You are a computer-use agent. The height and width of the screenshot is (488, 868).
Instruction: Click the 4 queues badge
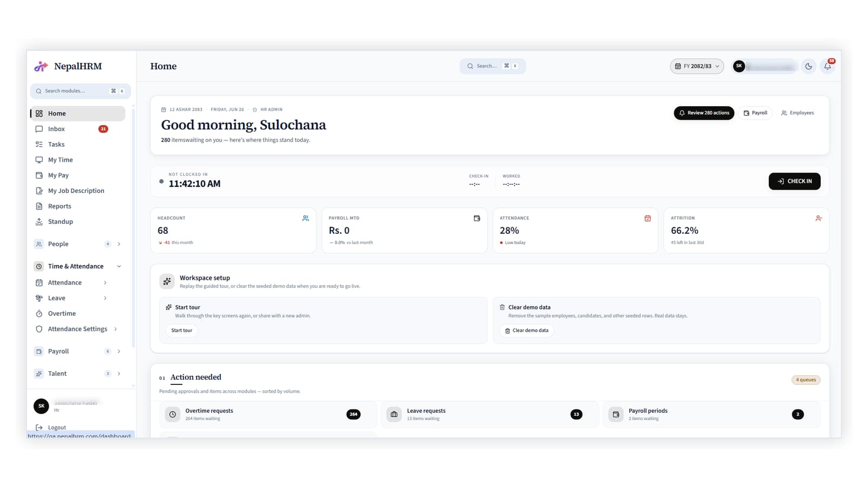tap(806, 380)
